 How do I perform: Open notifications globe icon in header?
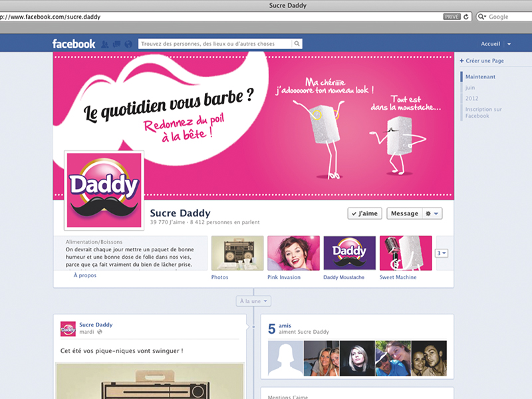click(128, 45)
